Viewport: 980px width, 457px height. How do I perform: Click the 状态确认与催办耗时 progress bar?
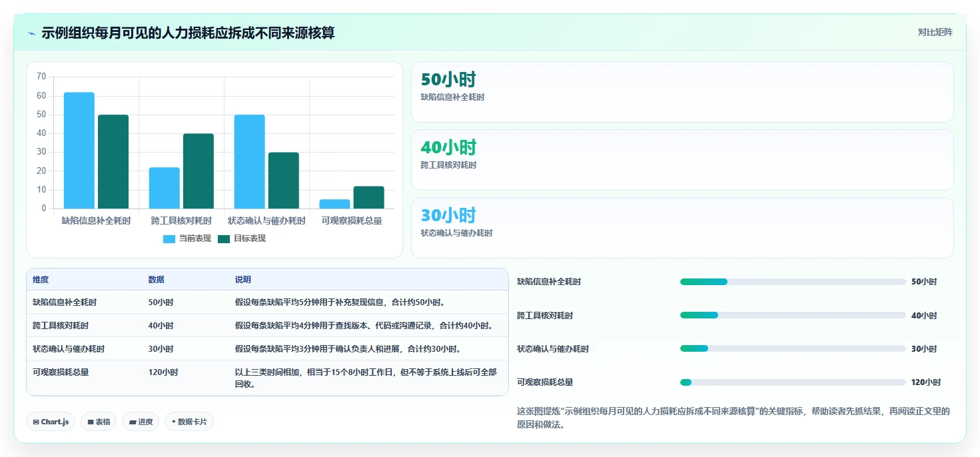(793, 348)
